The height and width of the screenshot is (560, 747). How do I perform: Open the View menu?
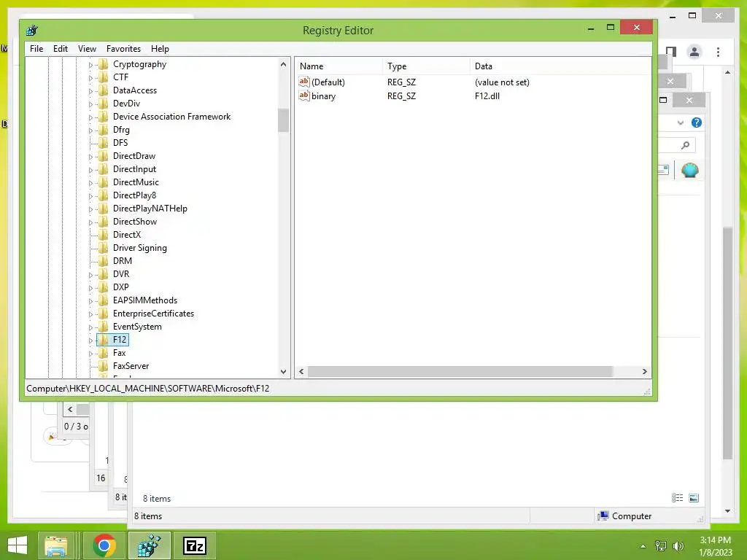(x=87, y=49)
